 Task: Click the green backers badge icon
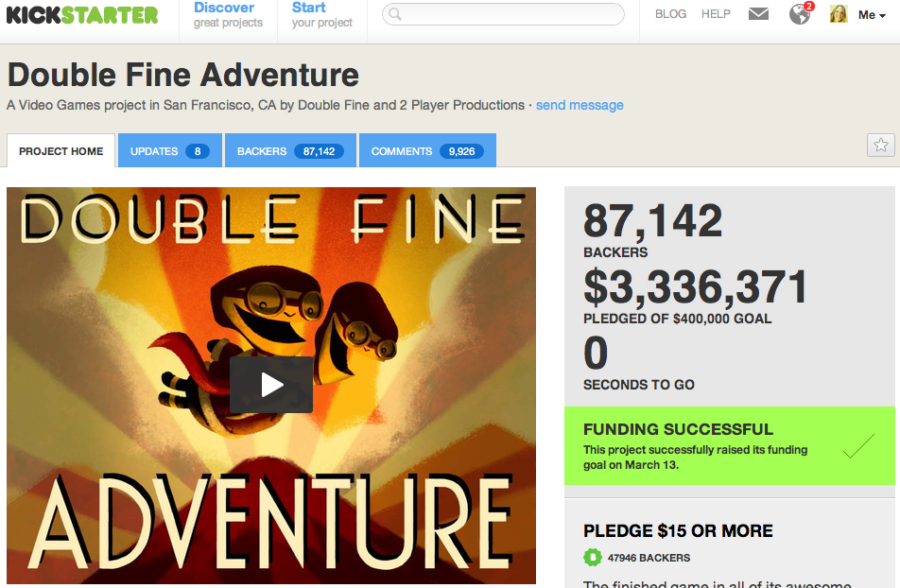click(593, 557)
